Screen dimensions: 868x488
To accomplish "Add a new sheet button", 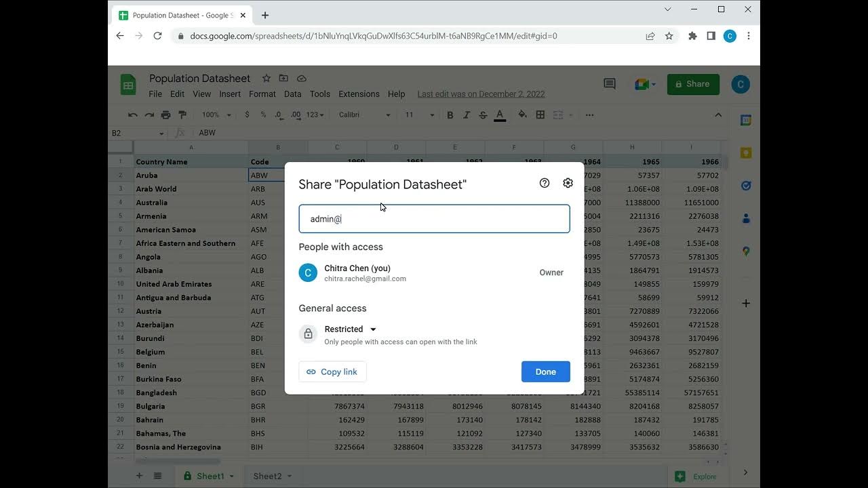I will coord(139,476).
